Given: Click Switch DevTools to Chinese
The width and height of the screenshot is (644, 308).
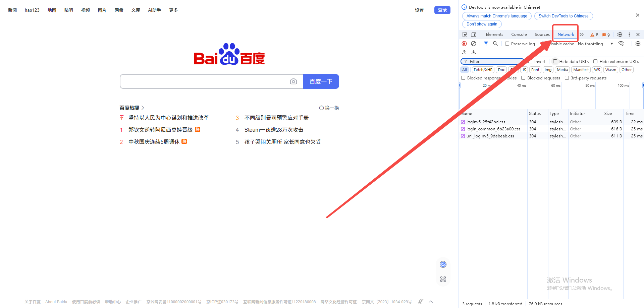Looking at the screenshot, I should point(563,16).
